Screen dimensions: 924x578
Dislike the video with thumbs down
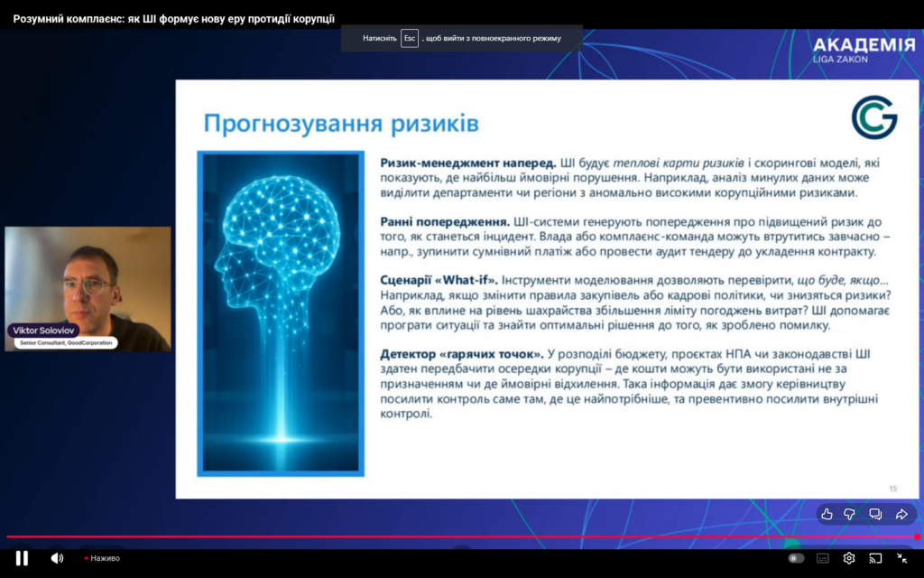[850, 514]
